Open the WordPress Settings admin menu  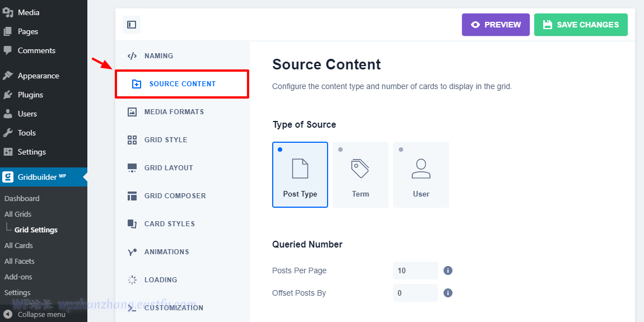(x=44, y=152)
